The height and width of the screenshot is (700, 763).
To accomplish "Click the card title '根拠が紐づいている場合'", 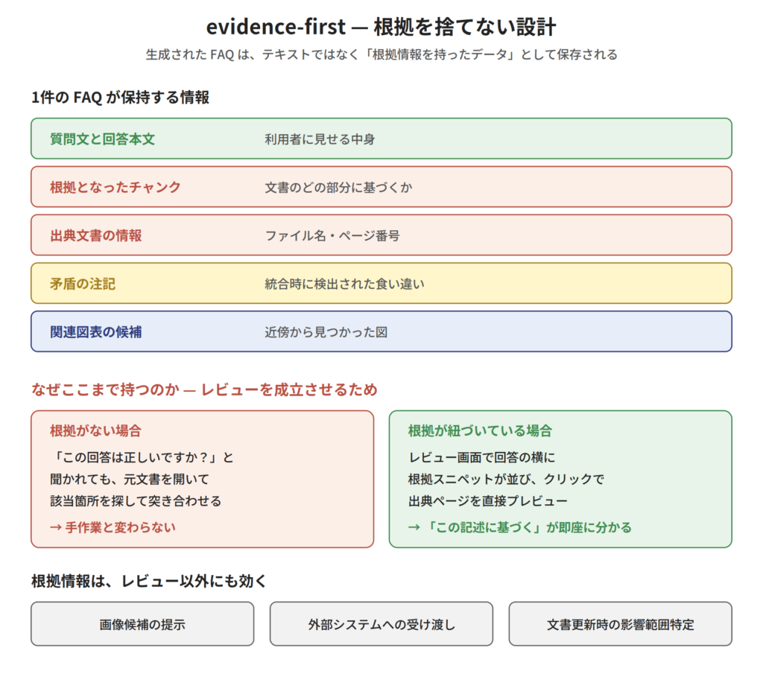I will 480,430.
